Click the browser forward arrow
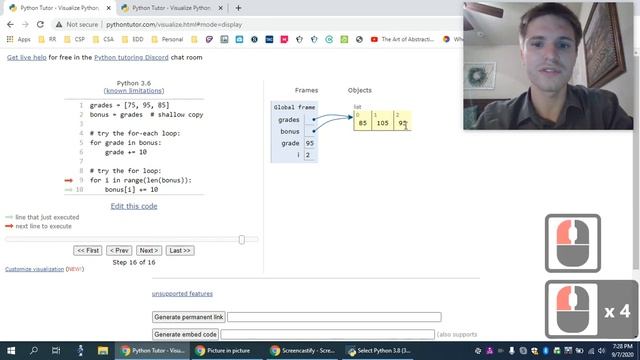This screenshot has height=360, width=640. [25, 24]
